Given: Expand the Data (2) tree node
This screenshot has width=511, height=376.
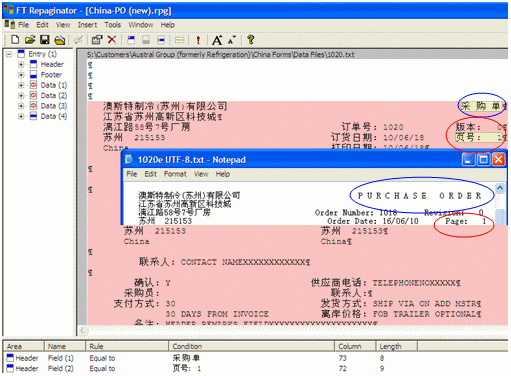Looking at the screenshot, I should click(21, 95).
